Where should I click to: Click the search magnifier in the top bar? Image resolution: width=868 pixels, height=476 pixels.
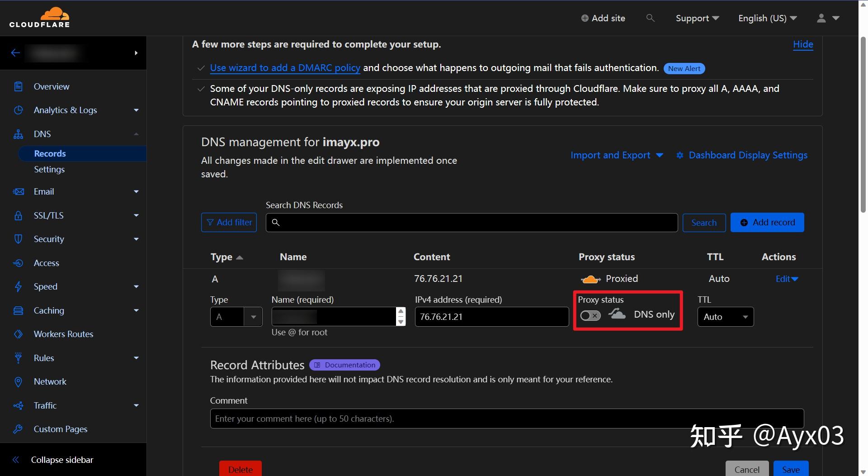650,18
